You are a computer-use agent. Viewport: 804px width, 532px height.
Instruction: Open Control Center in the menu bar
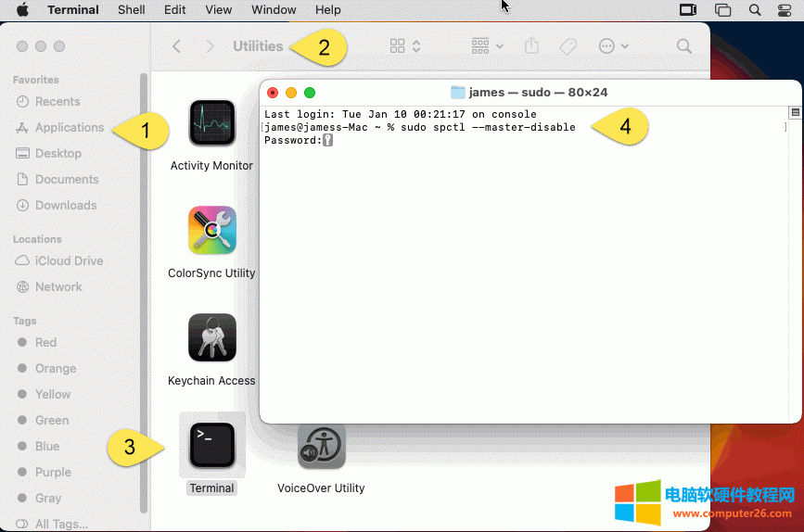(785, 10)
